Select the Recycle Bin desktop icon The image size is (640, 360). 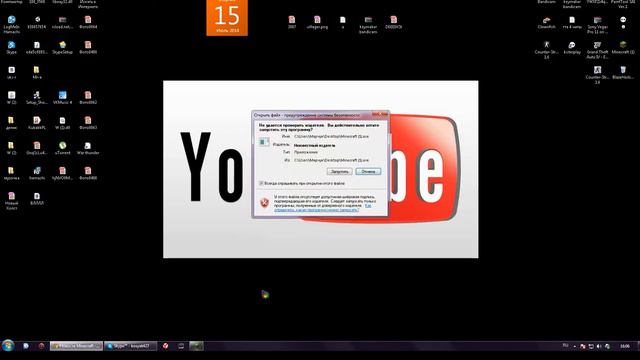pyautogui.click(x=623, y=73)
